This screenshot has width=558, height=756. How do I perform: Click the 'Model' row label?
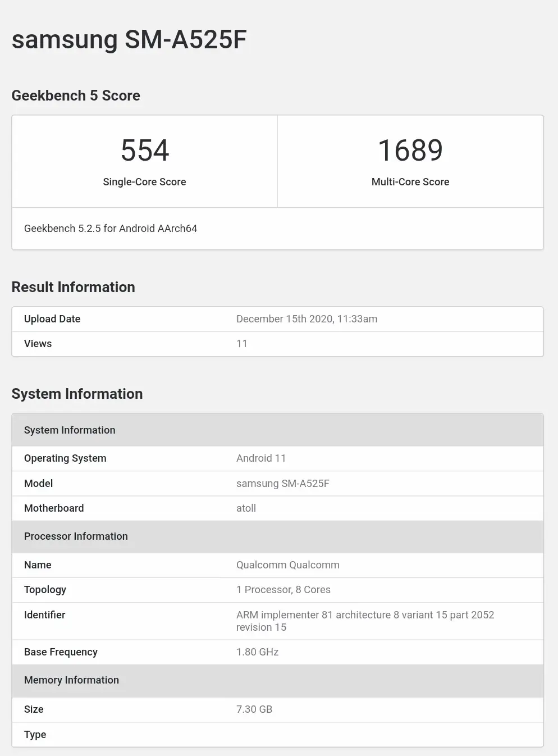[38, 484]
